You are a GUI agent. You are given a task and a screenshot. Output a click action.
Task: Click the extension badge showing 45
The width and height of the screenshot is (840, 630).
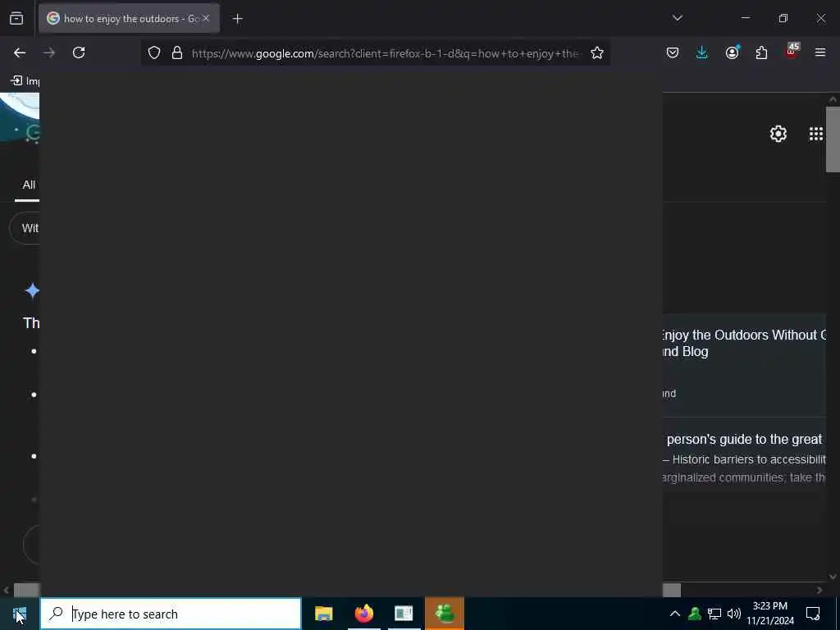(792, 51)
